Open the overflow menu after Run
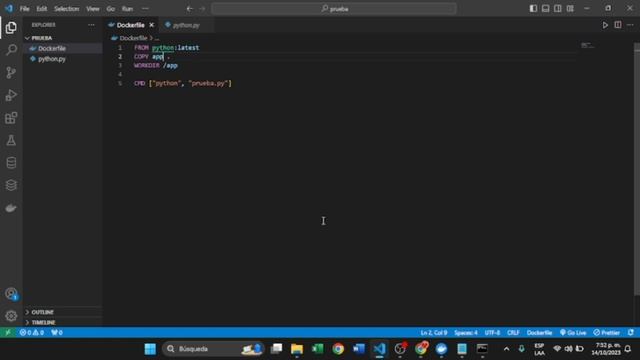 point(145,9)
